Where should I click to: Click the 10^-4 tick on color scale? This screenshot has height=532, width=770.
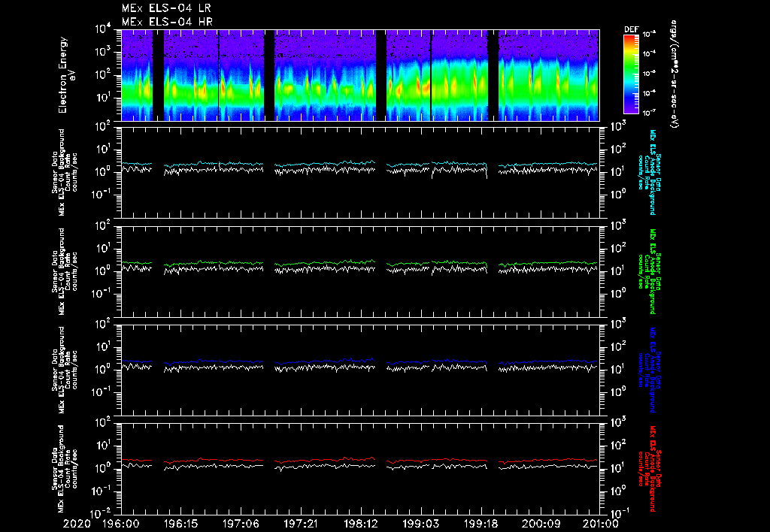[x=649, y=53]
